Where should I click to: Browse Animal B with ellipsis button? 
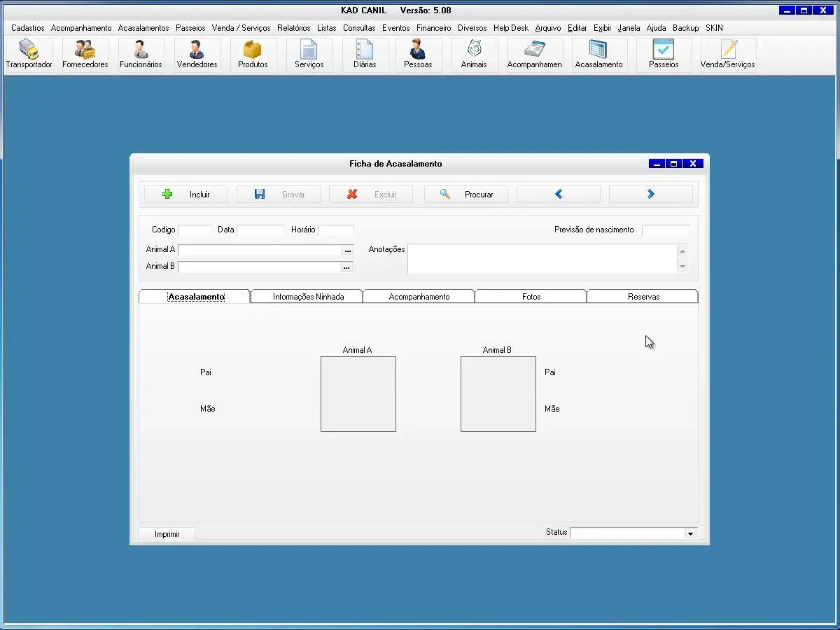[346, 267]
